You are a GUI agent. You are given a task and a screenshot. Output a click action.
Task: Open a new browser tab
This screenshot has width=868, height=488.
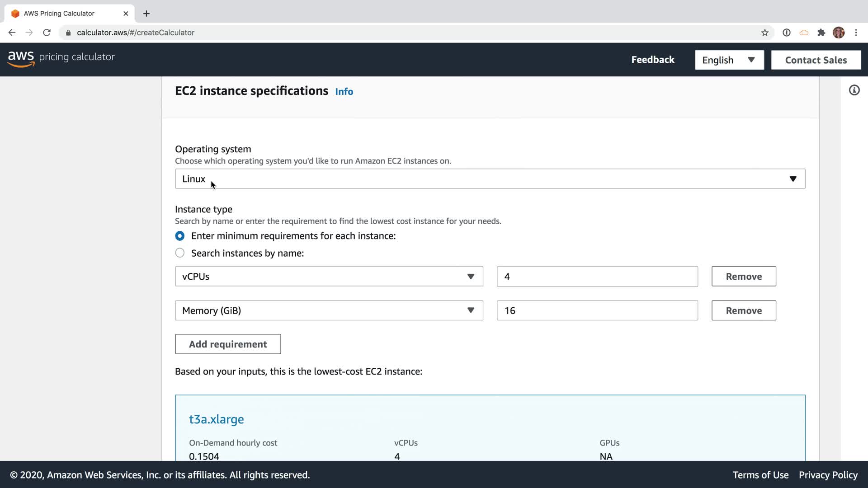[146, 14]
